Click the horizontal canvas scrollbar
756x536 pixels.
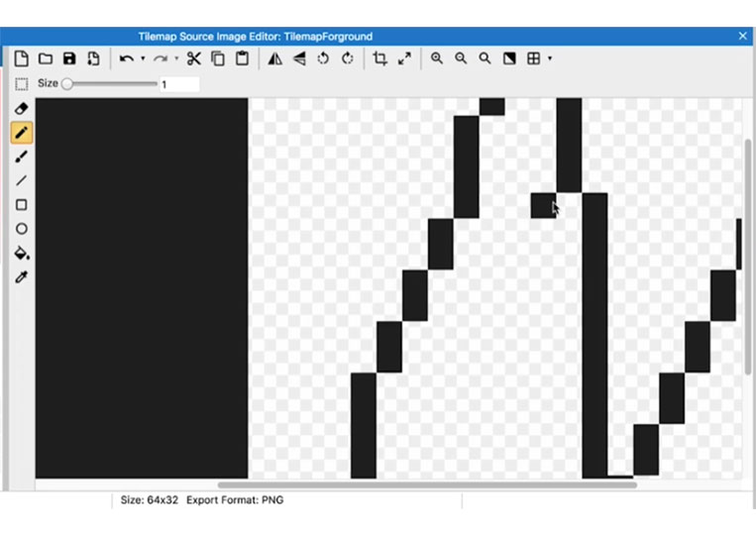427,484
